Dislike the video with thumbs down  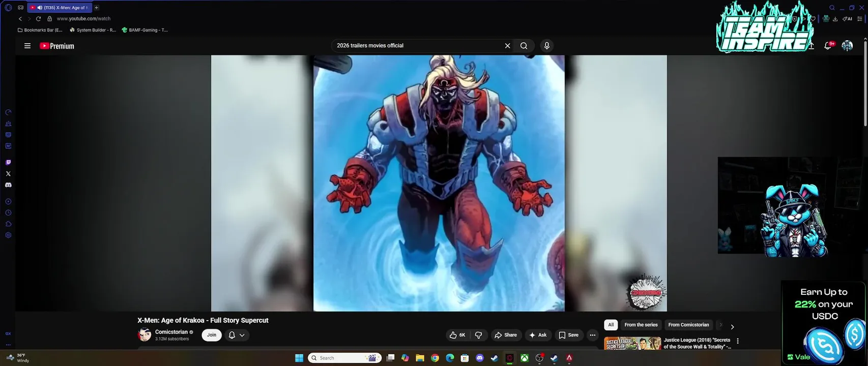[478, 335]
